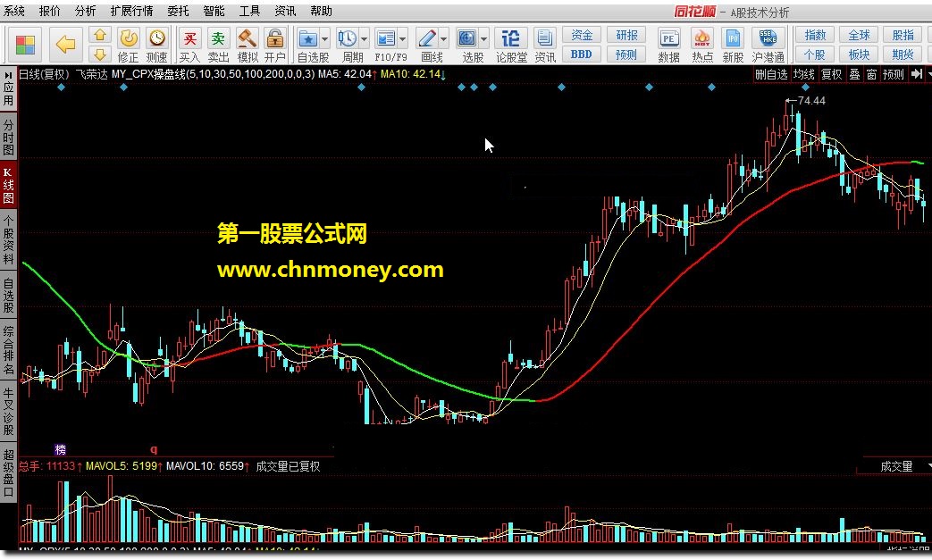
Task: Open the 分析 menu
Action: (x=86, y=11)
